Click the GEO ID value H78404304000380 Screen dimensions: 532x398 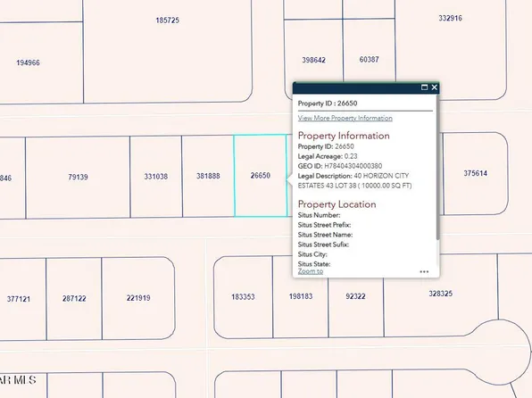pyautogui.click(x=353, y=166)
